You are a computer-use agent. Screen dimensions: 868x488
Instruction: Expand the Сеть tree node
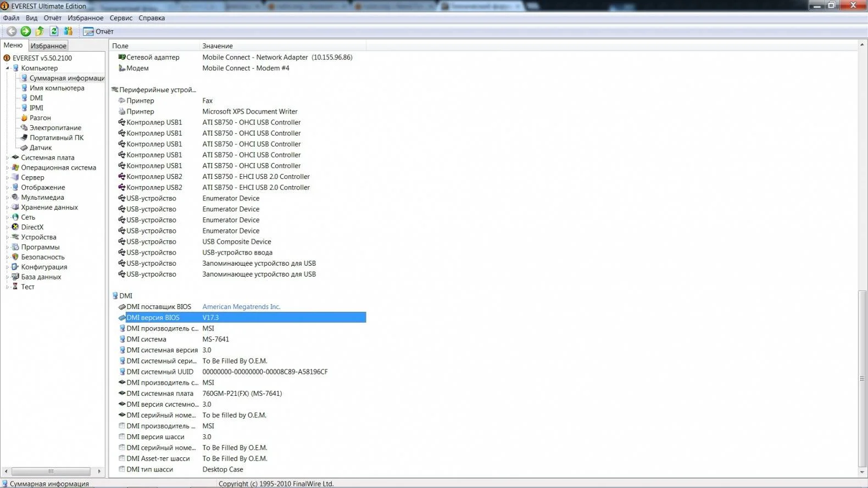7,217
